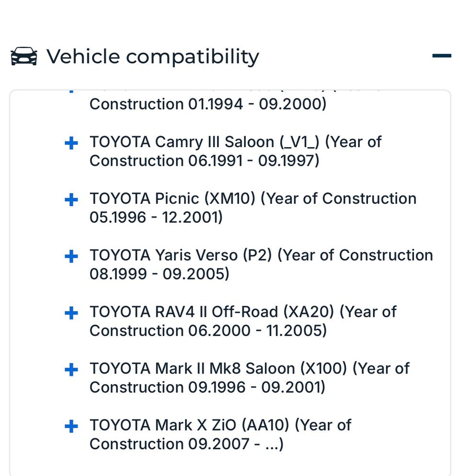Viewport: 460px width, 476px height.
Task: Click the plus icon beside RAV4 II Off-Road
Action: [71, 313]
